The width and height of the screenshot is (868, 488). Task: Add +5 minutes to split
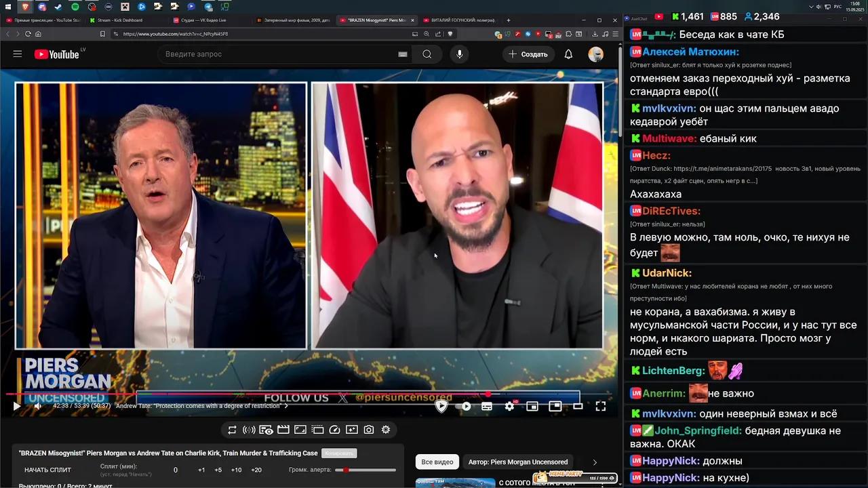pos(218,470)
